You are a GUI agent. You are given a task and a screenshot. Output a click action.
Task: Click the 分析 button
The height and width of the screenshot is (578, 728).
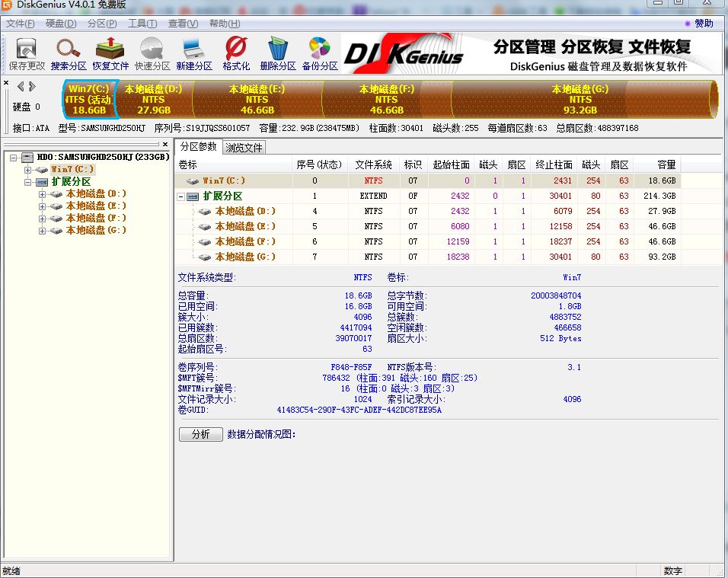pos(200,435)
